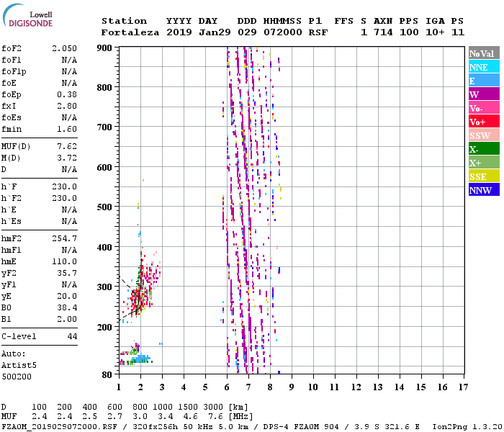
Task: Click the 17 MHz frequency axis label
Action: pos(463,387)
